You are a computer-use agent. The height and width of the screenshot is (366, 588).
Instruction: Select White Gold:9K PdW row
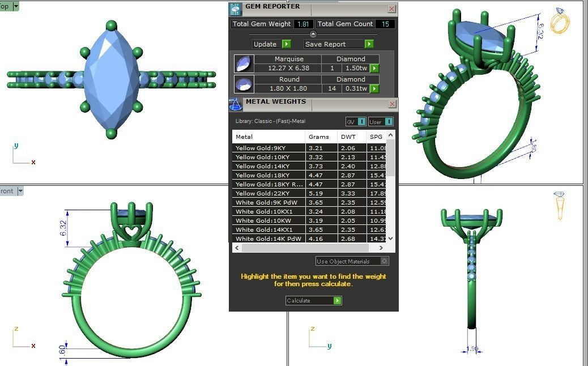[x=309, y=202]
